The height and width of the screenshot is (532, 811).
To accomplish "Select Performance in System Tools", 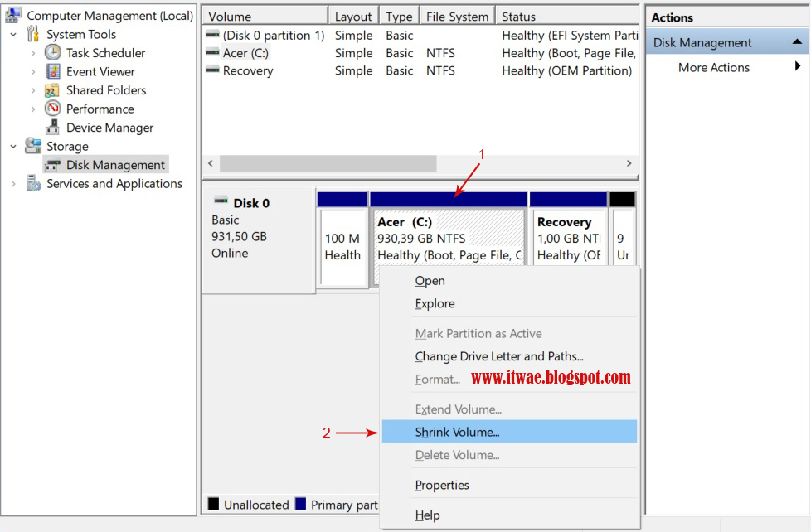I will pos(52,109).
